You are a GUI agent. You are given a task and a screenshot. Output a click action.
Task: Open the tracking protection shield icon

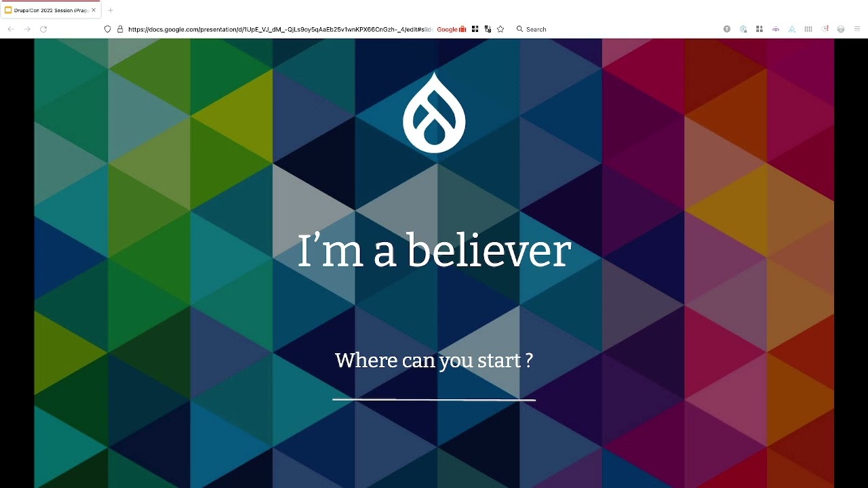point(107,29)
